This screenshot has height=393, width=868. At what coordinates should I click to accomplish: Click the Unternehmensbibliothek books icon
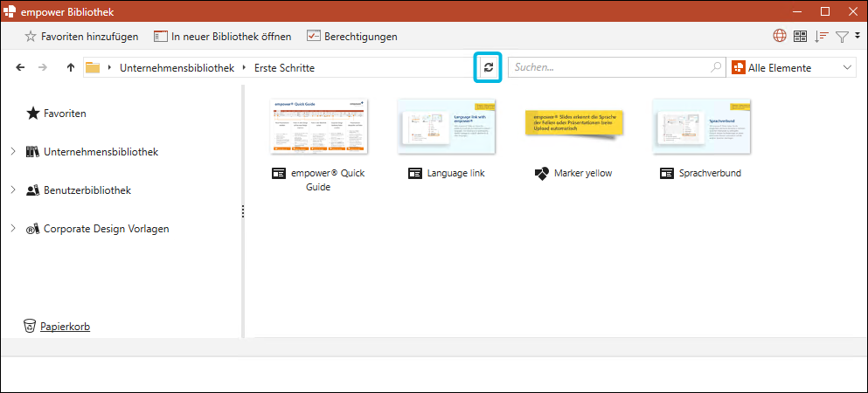tap(32, 151)
